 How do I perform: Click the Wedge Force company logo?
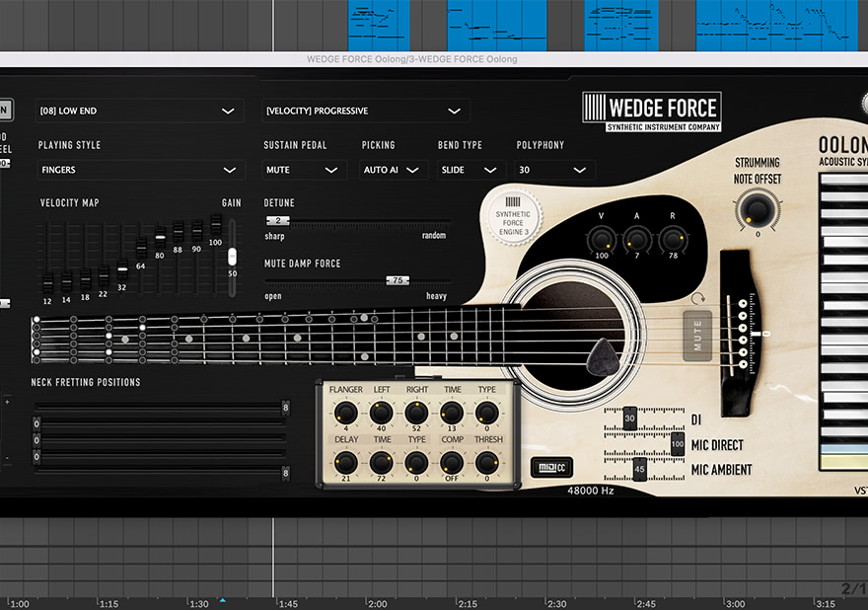click(x=652, y=112)
